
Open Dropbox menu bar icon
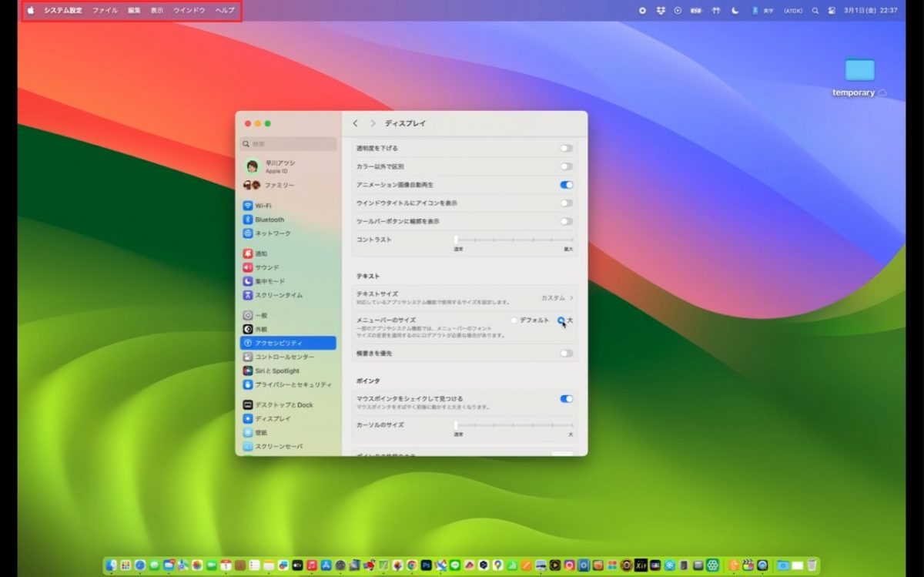pos(661,11)
